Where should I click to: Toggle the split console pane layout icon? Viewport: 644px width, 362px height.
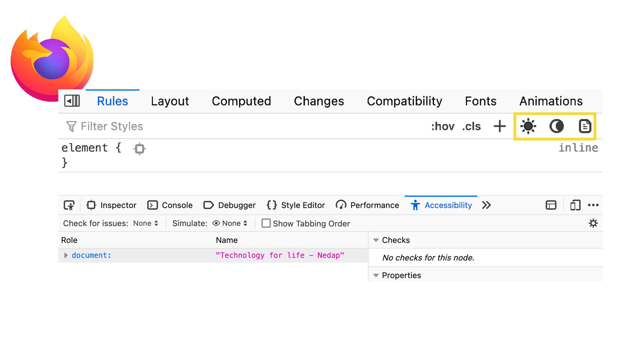551,205
